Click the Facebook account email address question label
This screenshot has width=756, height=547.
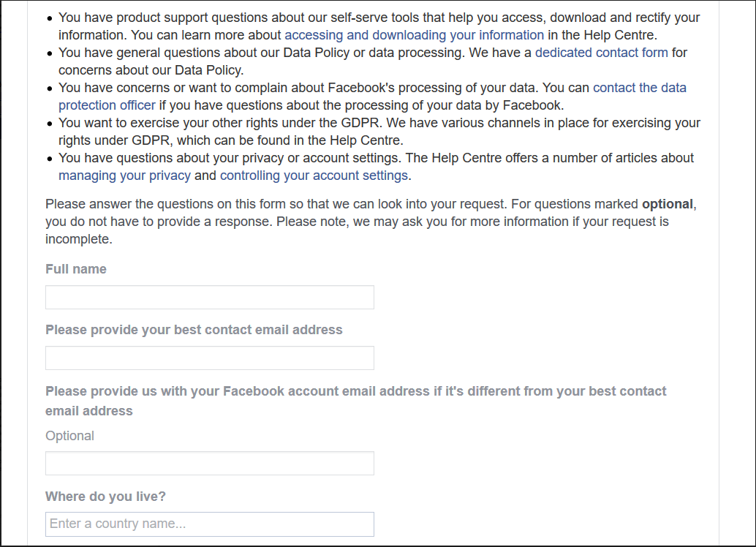point(355,391)
